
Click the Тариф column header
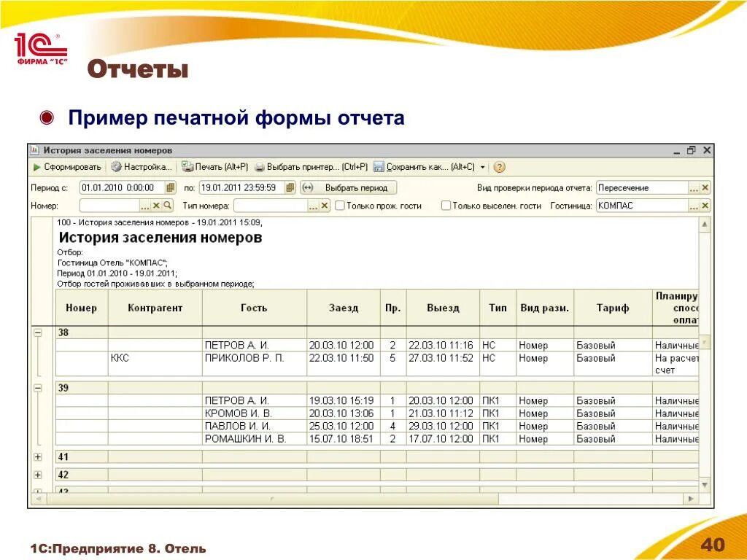tap(613, 308)
